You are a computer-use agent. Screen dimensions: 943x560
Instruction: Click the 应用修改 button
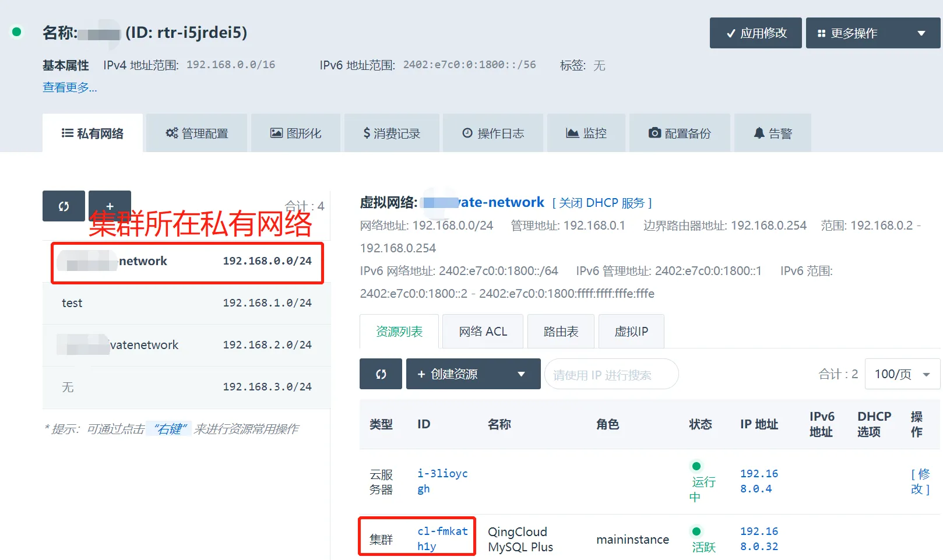(x=756, y=33)
